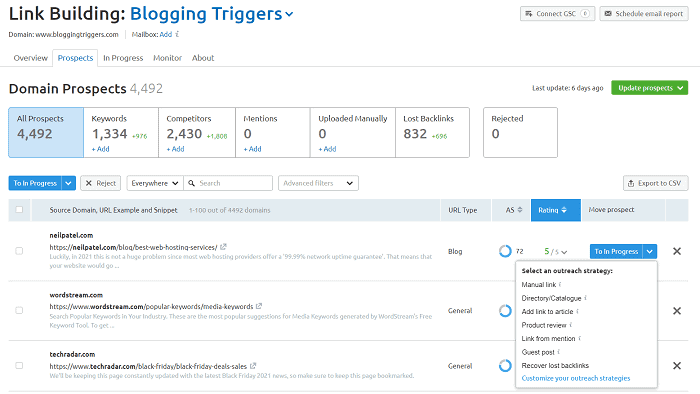Click + Add under Mentions
700x394 pixels.
pyautogui.click(x=252, y=149)
